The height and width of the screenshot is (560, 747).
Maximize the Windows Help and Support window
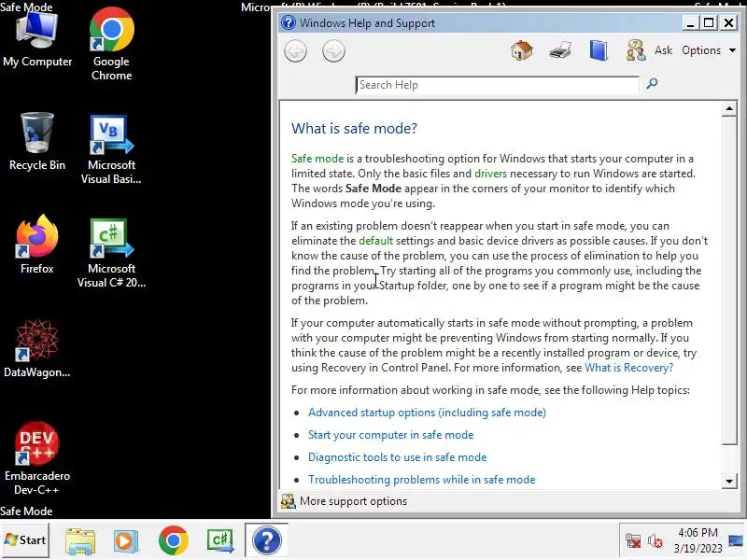point(709,22)
